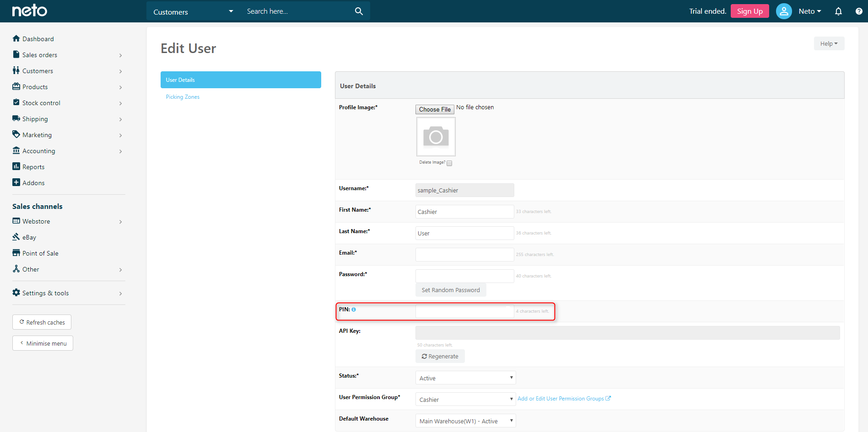The image size is (868, 432).
Task: Open Addons in the sidebar
Action: click(33, 183)
